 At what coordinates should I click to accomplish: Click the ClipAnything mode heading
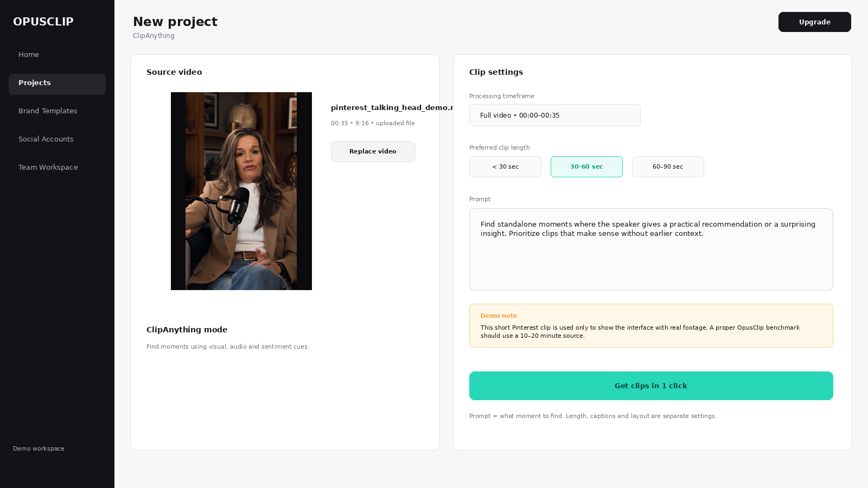[187, 330]
